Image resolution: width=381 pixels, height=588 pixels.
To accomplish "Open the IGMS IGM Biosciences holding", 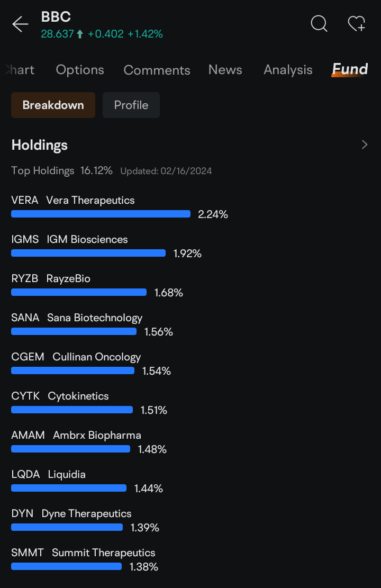I will [106, 247].
